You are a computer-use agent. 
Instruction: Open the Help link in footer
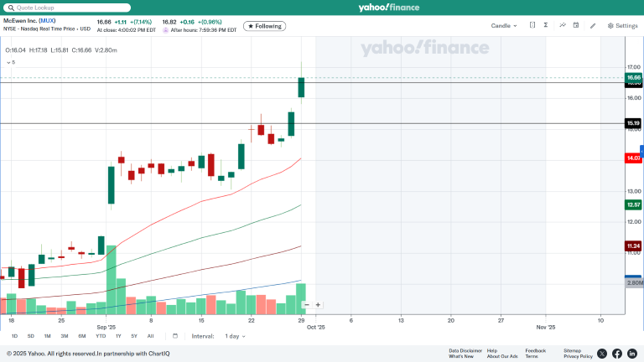pyautogui.click(x=492, y=351)
